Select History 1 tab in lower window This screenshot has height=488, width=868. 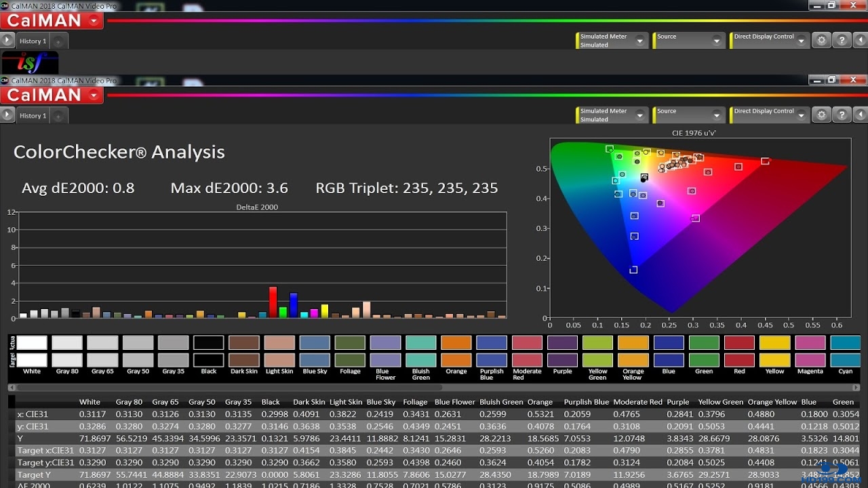(x=33, y=116)
